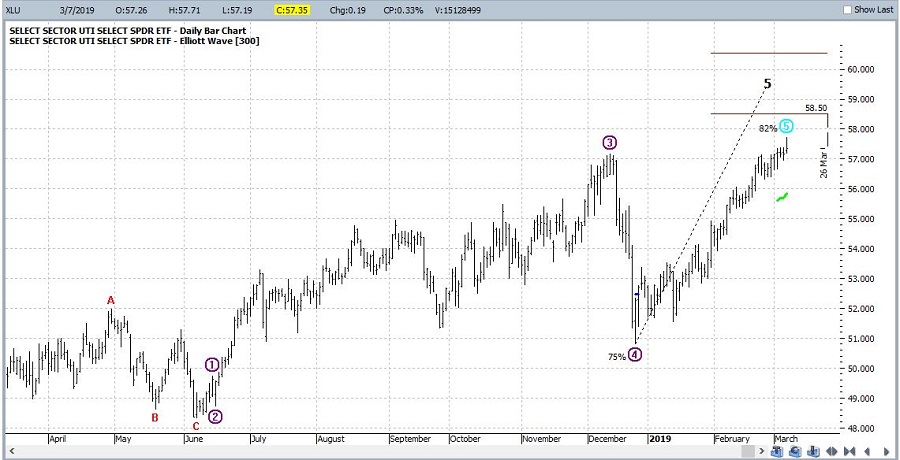Click the green indicator line segment
This screenshot has height=460, width=900.
click(x=782, y=197)
